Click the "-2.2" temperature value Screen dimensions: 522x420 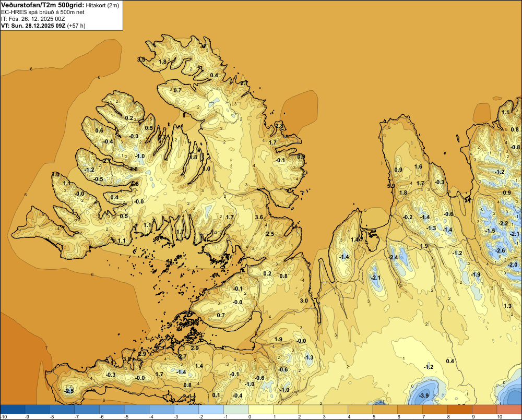[x=503, y=223]
